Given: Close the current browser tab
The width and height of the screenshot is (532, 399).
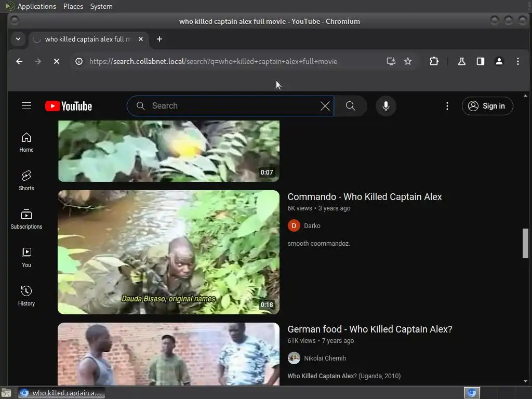Looking at the screenshot, I should pyautogui.click(x=140, y=39).
